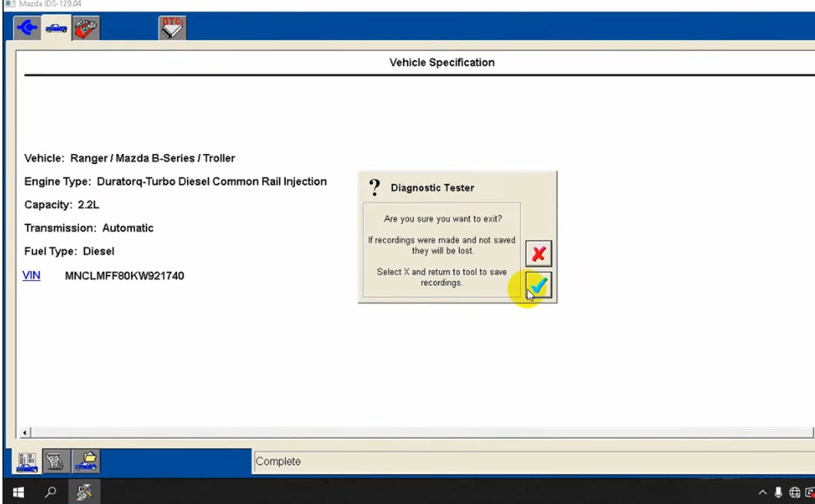Open Windows taskbar search magnifier
The image size is (815, 504).
[50, 492]
